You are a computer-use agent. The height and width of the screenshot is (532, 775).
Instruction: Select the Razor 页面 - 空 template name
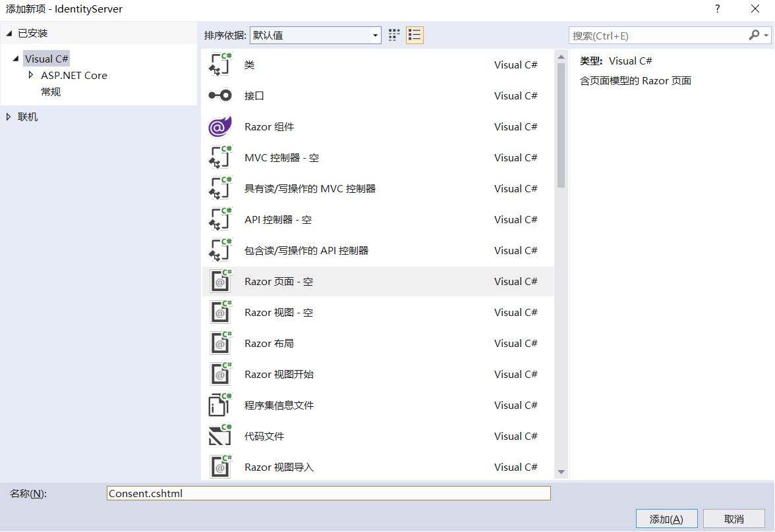[279, 282]
